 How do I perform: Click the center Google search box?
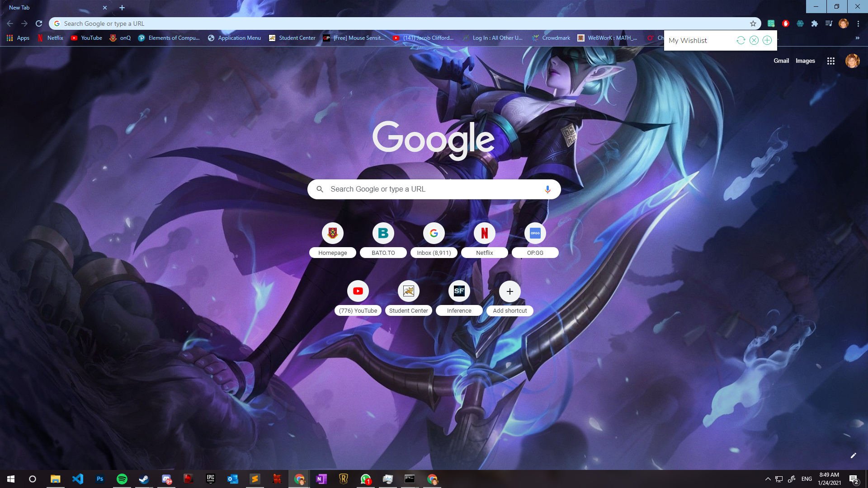coord(433,189)
